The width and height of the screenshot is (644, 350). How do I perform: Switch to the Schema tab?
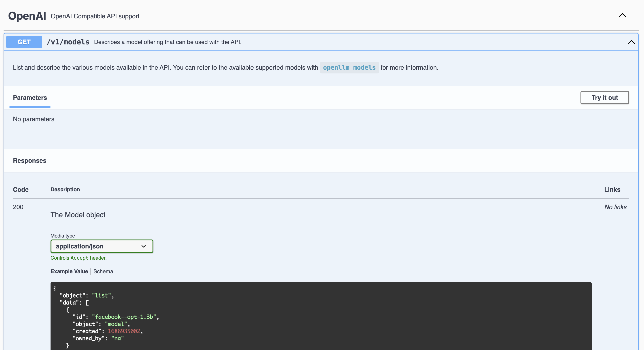tap(103, 271)
